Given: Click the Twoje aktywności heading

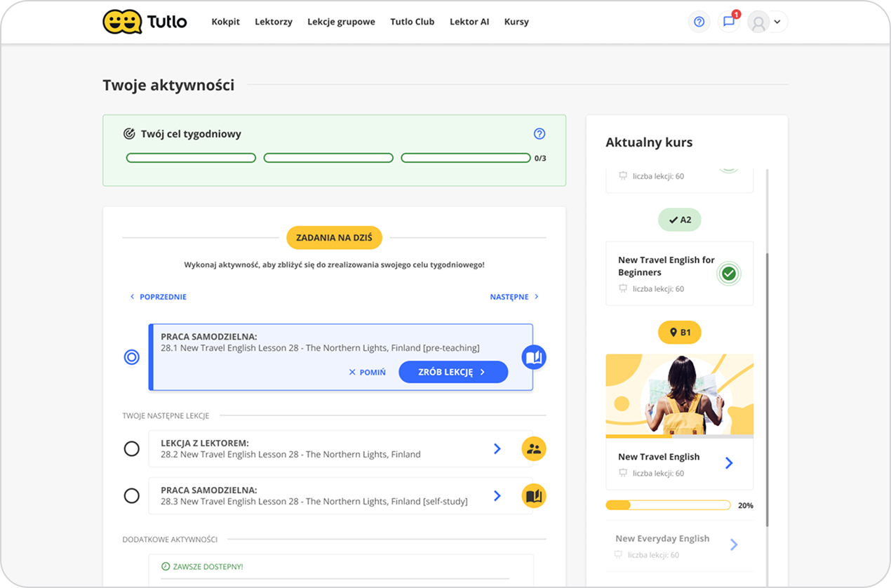Looking at the screenshot, I should click(168, 86).
